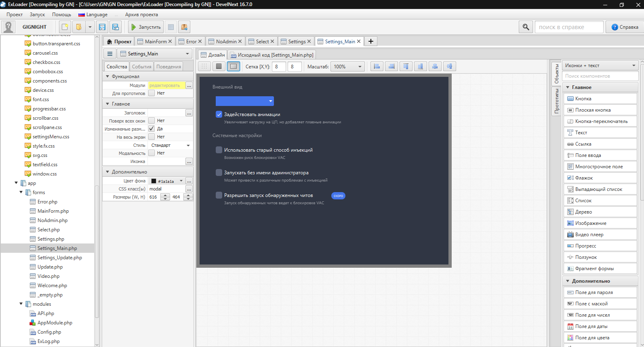Toggle Поверх всех окон property checkbox
The height and width of the screenshot is (347, 644).
[x=152, y=121]
